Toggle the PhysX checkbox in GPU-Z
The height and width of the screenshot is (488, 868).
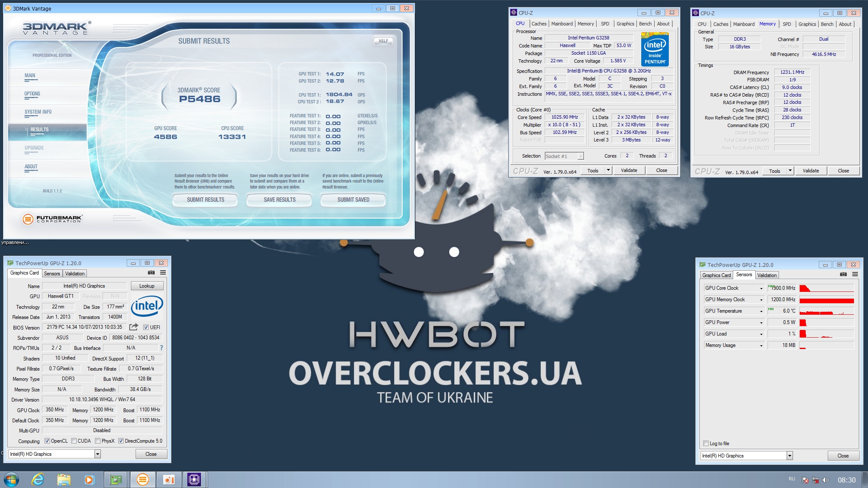click(x=98, y=441)
